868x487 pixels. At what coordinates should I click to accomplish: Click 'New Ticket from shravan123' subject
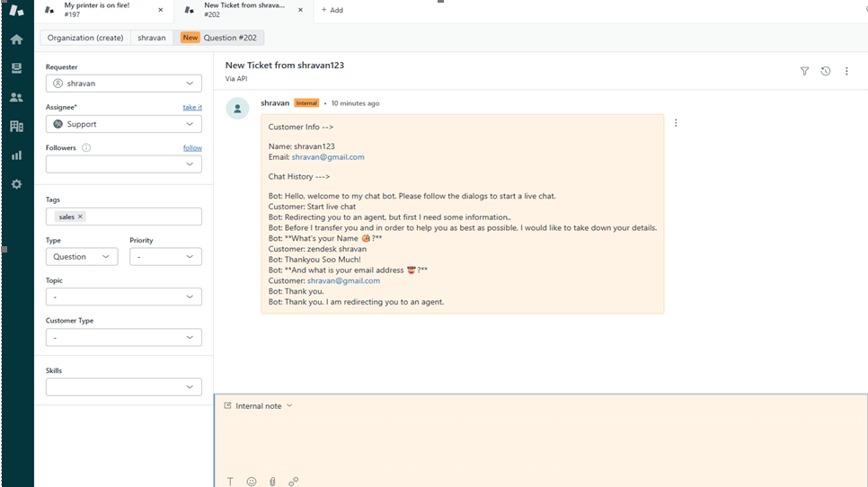[x=285, y=66]
